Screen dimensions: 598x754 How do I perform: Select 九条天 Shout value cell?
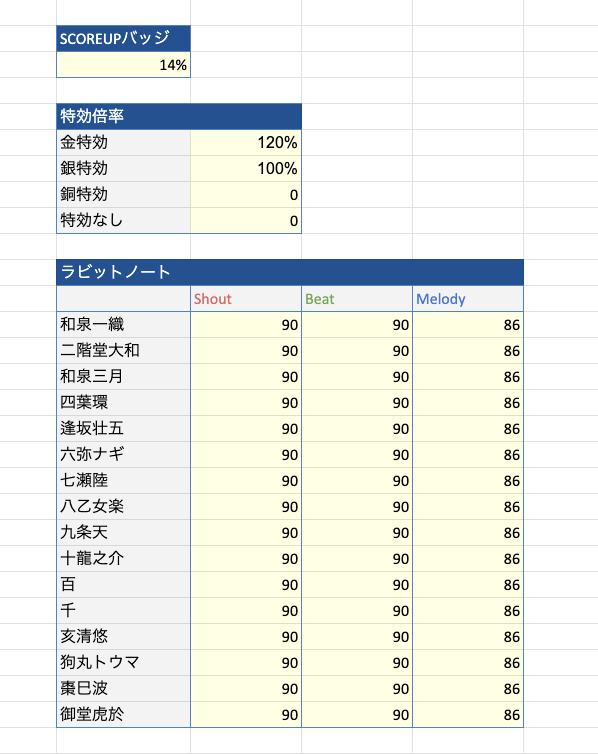(x=246, y=532)
